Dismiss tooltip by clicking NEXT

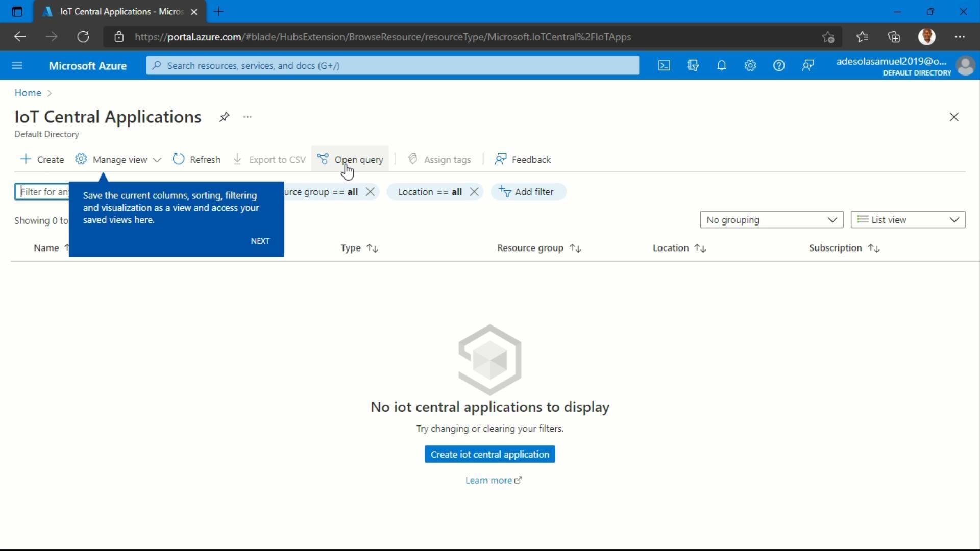pyautogui.click(x=260, y=241)
